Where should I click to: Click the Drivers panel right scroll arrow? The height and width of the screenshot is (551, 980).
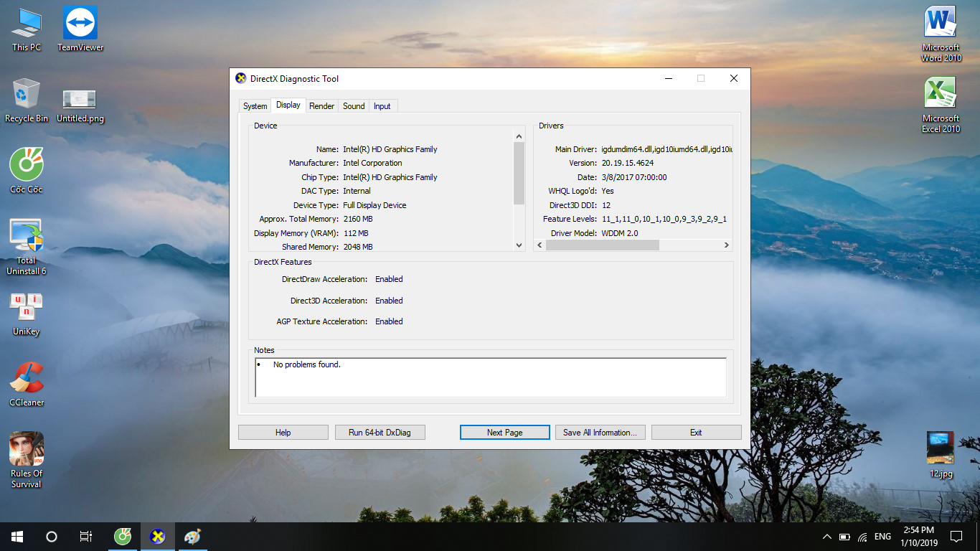pos(726,245)
